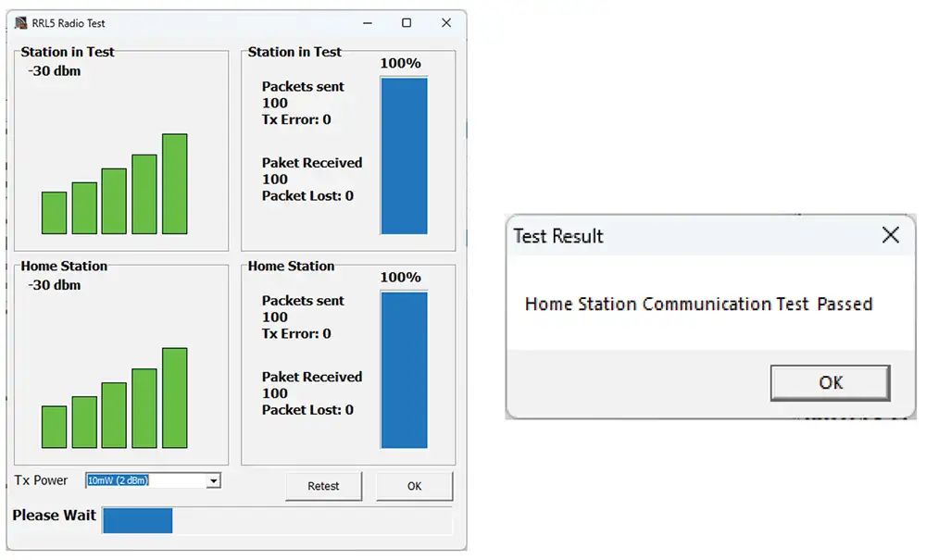Click the RRL5 Radio Test app icon
The image size is (926, 560).
click(21, 23)
